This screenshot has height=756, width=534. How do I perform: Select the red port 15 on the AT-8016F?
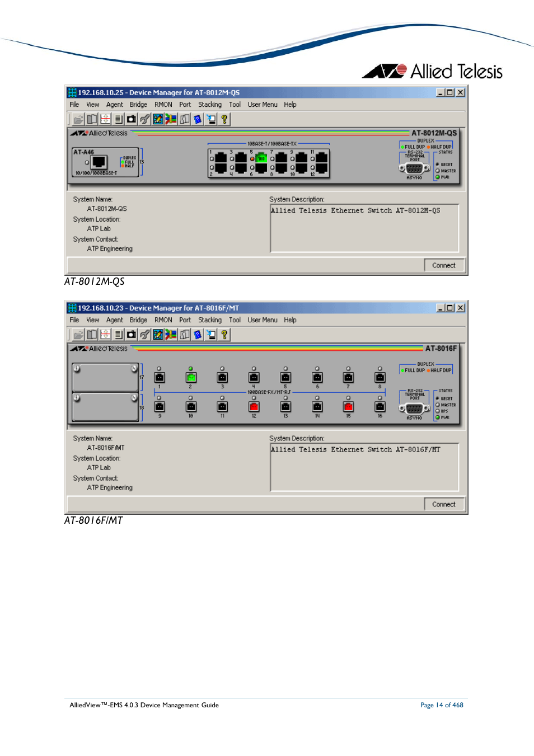click(x=348, y=407)
